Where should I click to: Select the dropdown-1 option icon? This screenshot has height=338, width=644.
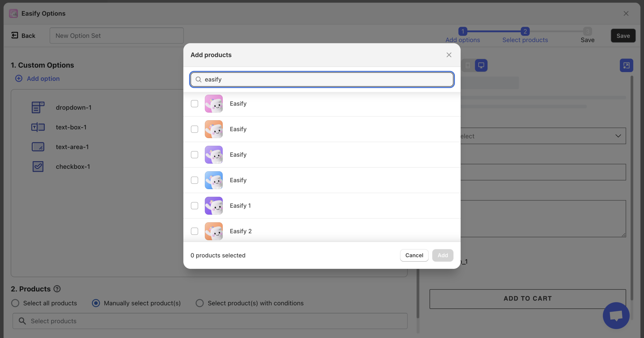tap(38, 107)
